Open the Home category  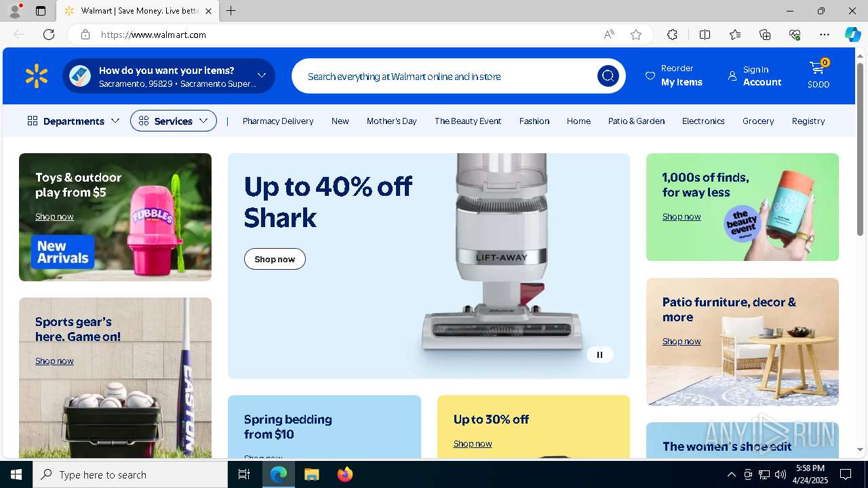click(578, 121)
